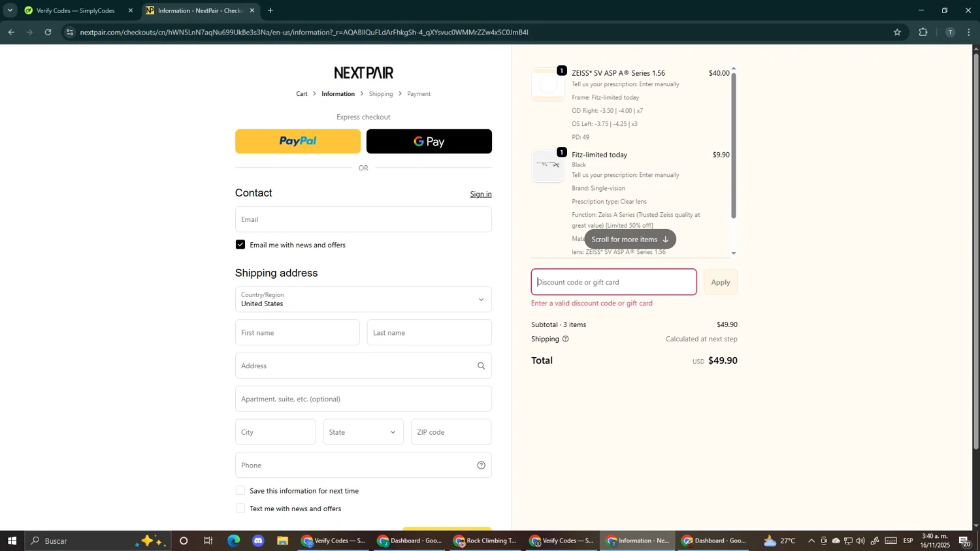Show hidden system tray icons

[x=811, y=541]
